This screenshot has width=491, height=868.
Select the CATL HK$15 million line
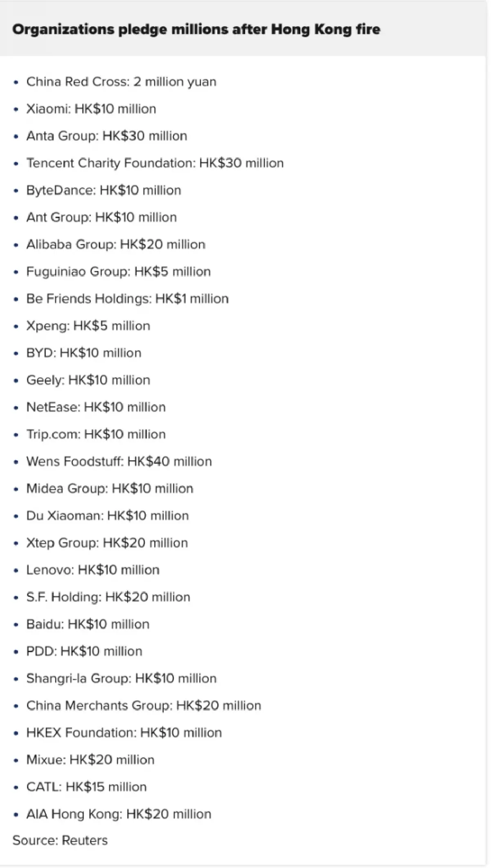coord(86,787)
